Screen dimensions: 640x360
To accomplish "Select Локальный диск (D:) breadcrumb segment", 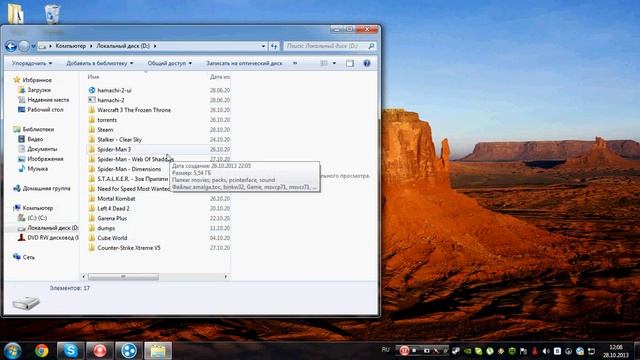I will 123,46.
